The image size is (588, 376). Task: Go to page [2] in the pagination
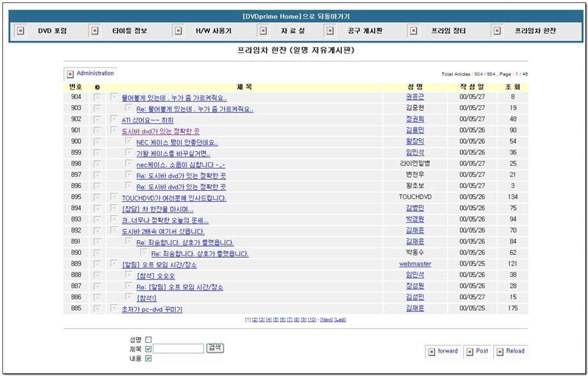(254, 319)
